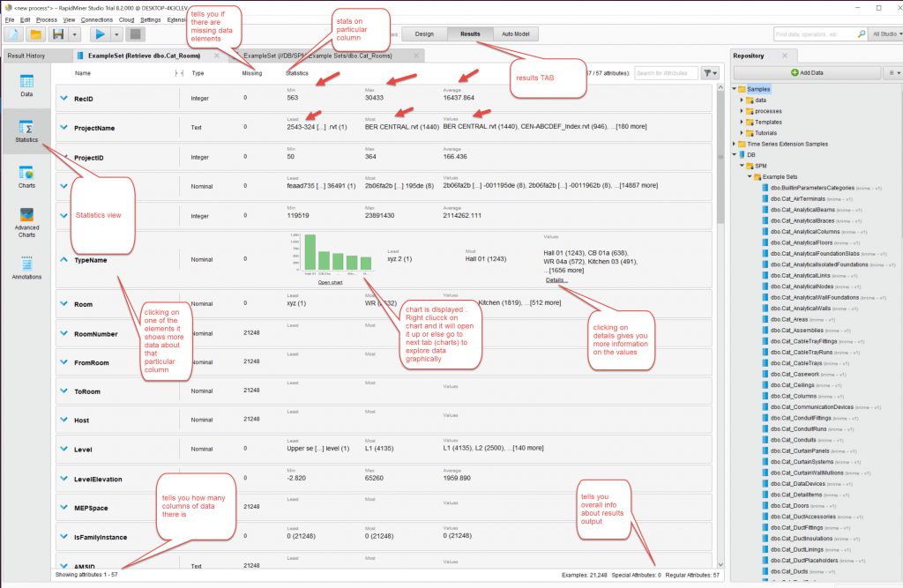Screen dimensions: 903x588
Task: Click the Search for Attributes field
Action: click(x=665, y=73)
